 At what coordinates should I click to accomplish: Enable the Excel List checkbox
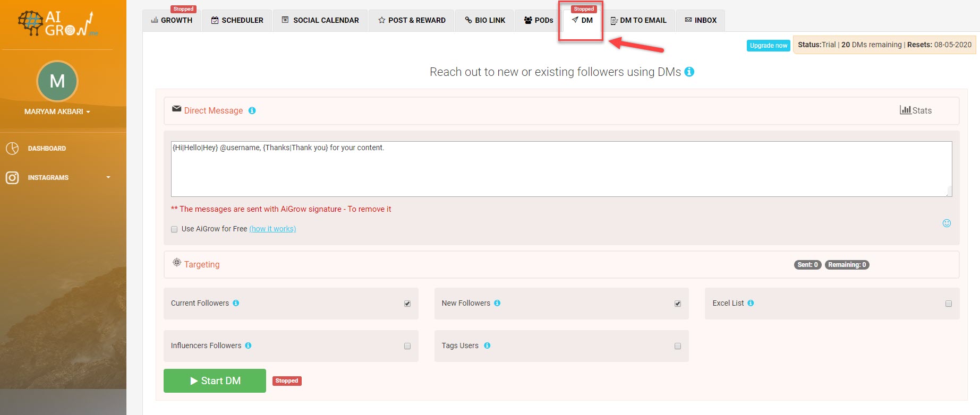[948, 304]
